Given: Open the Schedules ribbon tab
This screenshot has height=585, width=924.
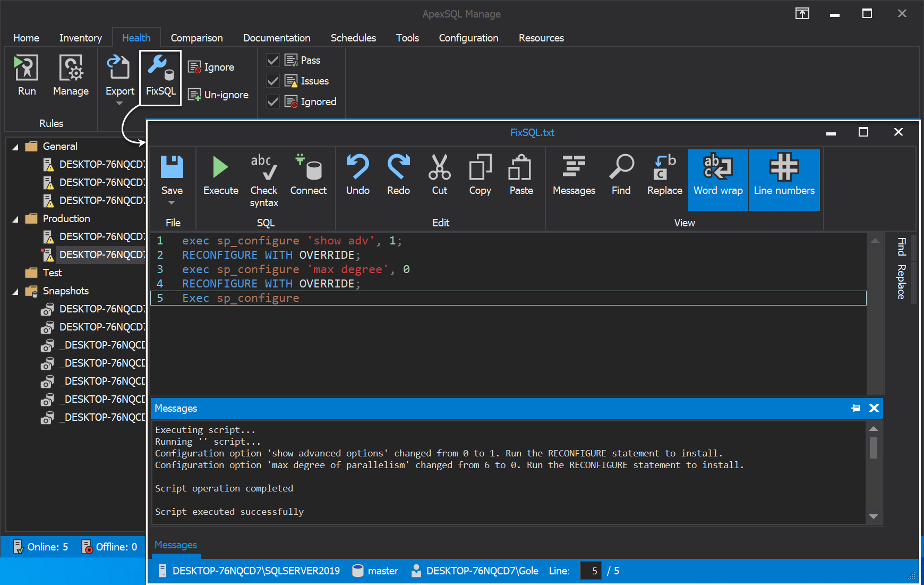Looking at the screenshot, I should 353,38.
